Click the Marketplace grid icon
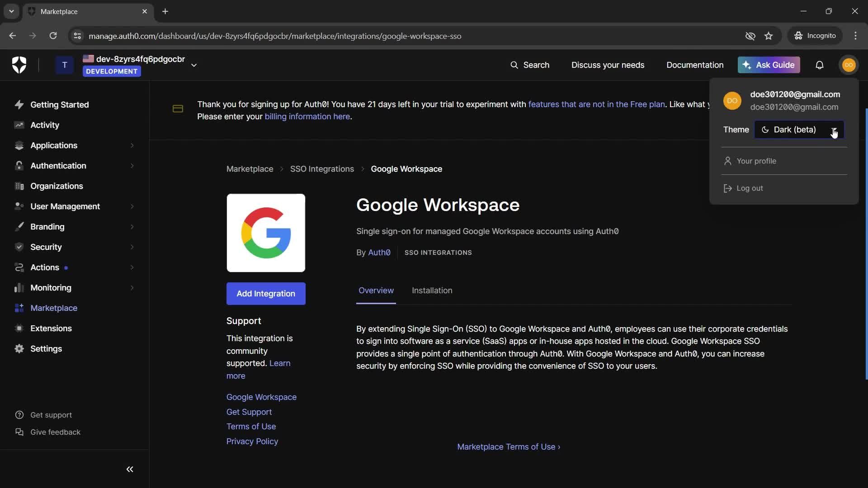Viewport: 868px width, 488px height. (x=19, y=308)
